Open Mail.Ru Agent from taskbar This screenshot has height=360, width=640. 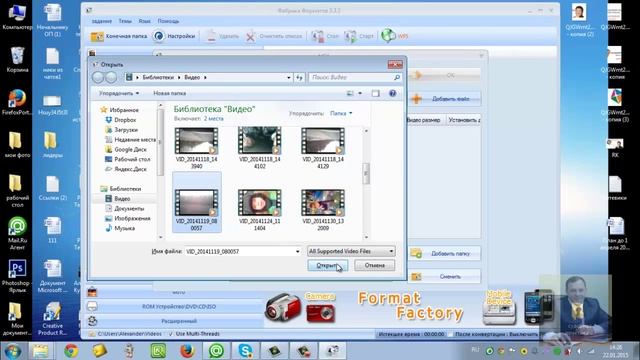click(216, 351)
